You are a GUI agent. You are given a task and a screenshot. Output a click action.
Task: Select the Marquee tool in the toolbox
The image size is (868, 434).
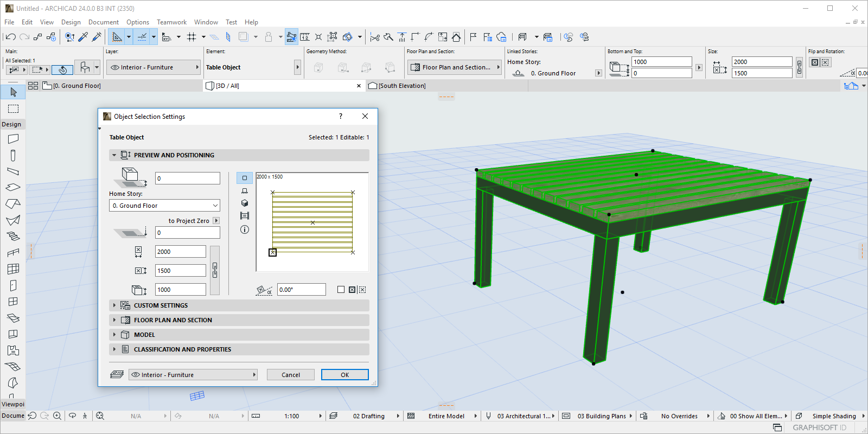13,109
